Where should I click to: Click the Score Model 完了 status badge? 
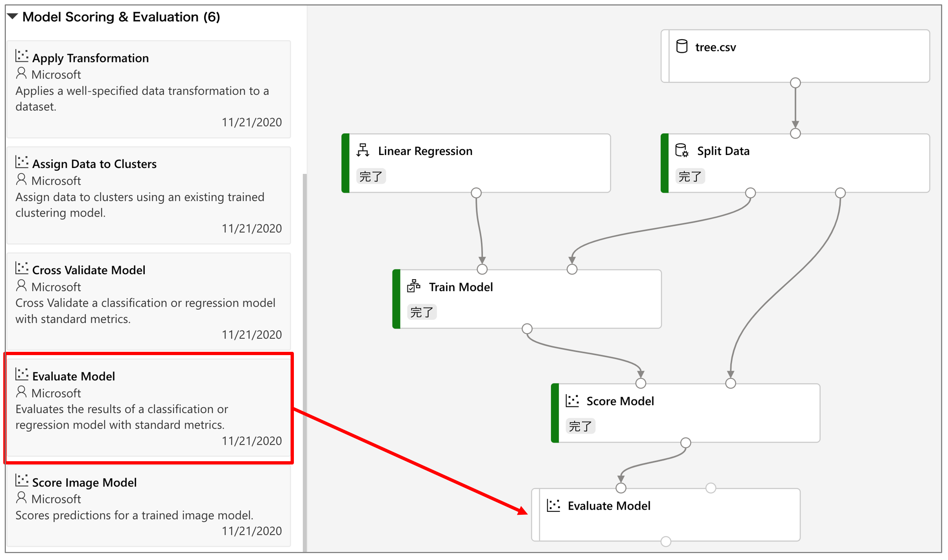(x=580, y=426)
